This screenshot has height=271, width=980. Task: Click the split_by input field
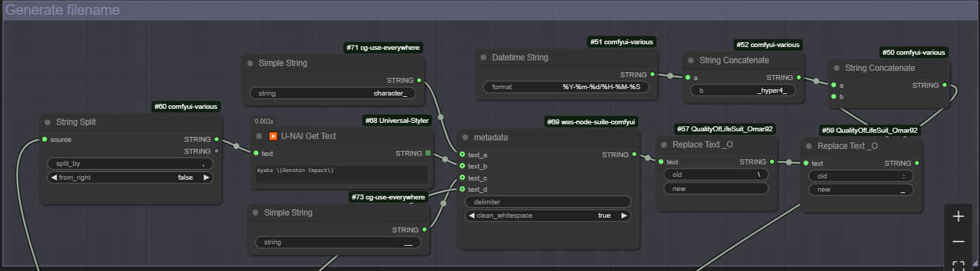129,164
